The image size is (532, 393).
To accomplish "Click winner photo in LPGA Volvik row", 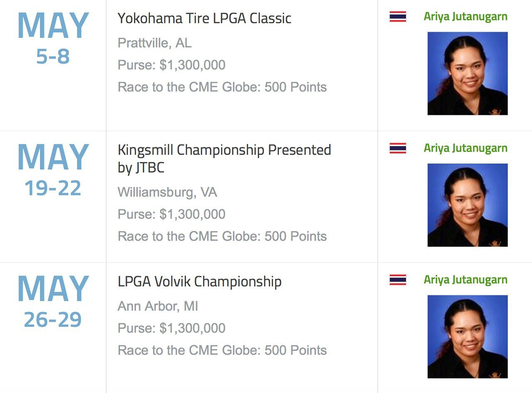I will point(468,336).
